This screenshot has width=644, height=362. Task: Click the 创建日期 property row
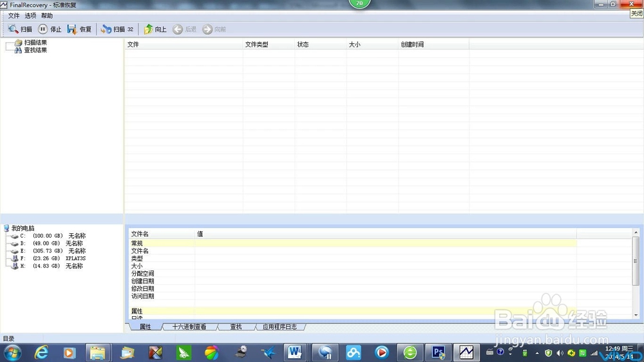pyautogui.click(x=352, y=281)
